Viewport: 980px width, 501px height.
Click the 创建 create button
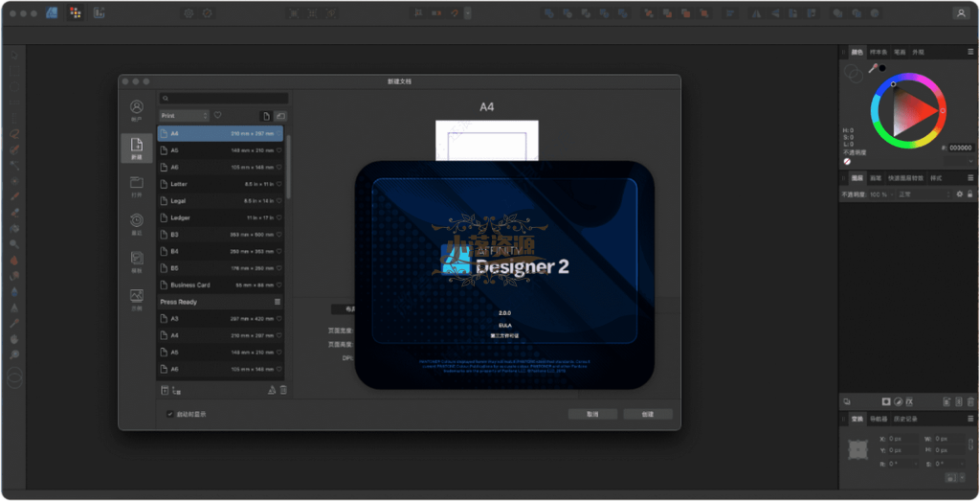click(648, 414)
